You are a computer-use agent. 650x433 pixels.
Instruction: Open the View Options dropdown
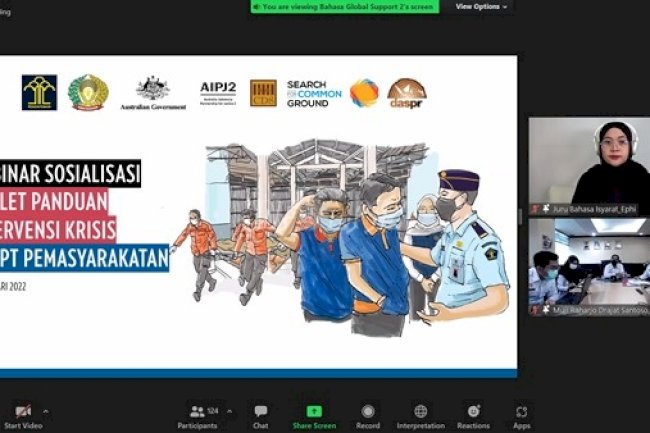click(481, 7)
